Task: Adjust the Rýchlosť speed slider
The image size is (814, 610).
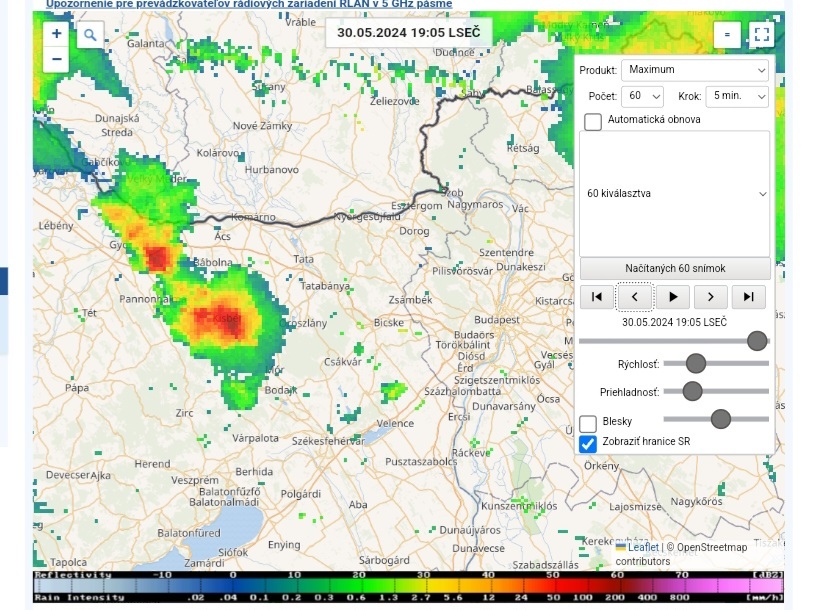Action: 696,362
